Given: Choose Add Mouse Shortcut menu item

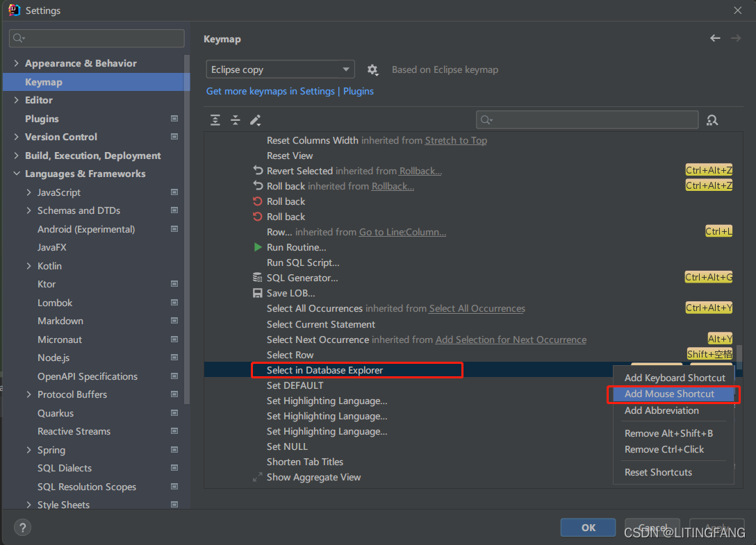Looking at the screenshot, I should [x=673, y=394].
